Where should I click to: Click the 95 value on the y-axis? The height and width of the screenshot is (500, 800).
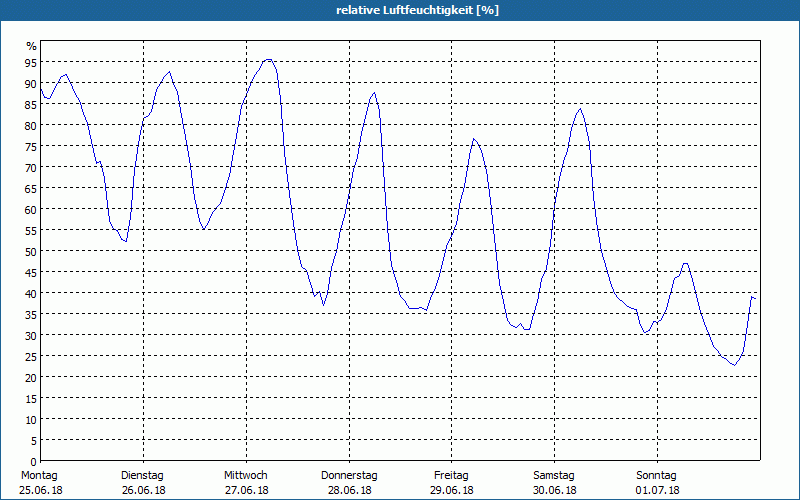31,62
